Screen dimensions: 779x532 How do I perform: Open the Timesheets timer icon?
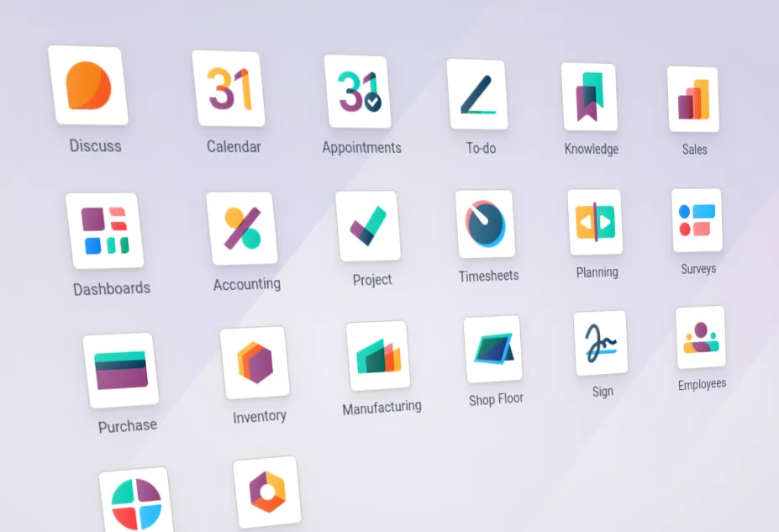pos(486,224)
